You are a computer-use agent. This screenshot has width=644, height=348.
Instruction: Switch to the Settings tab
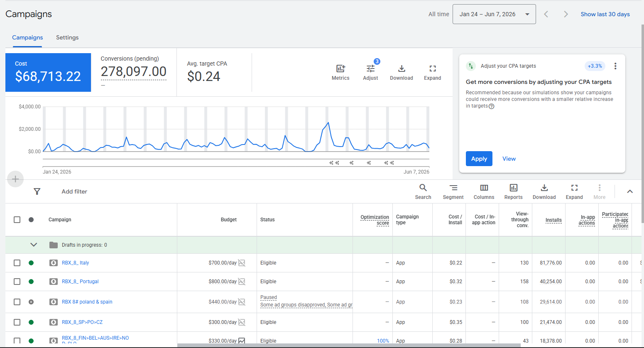point(67,37)
